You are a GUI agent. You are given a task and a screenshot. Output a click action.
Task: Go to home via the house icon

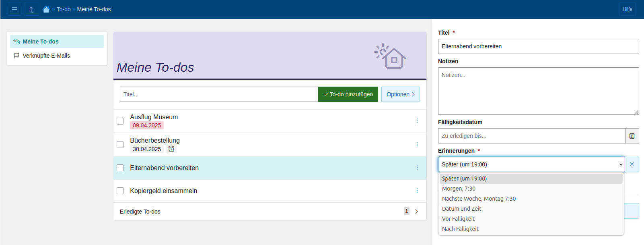[46, 9]
